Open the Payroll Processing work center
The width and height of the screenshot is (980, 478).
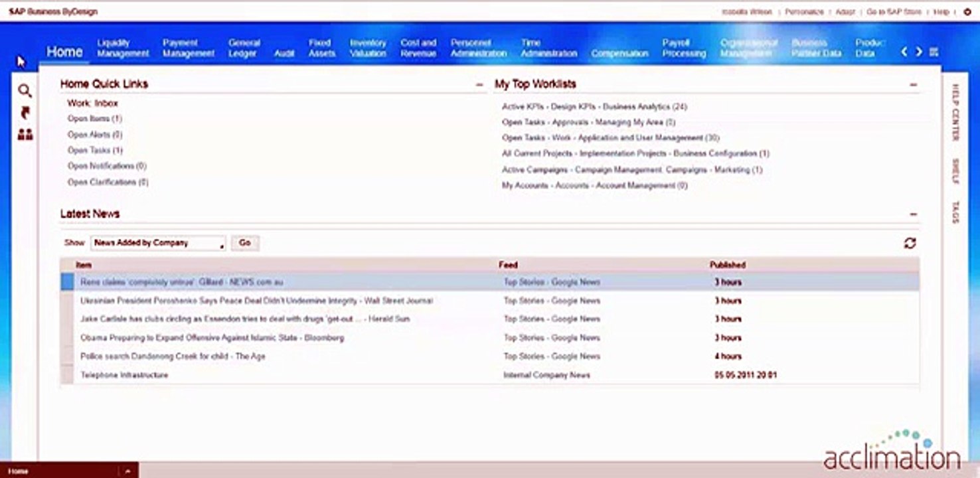pyautogui.click(x=684, y=48)
